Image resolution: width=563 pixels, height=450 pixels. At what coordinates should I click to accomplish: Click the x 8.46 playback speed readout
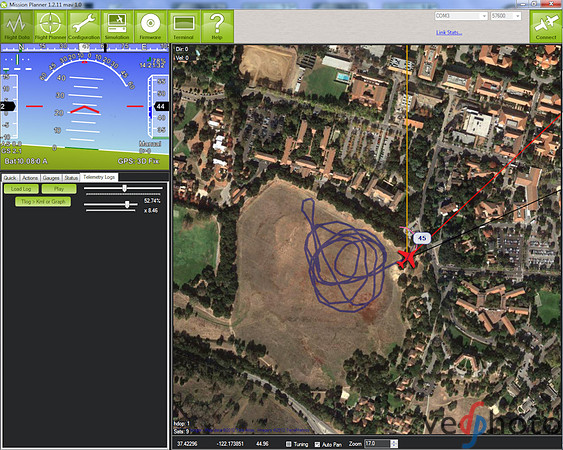[151, 210]
